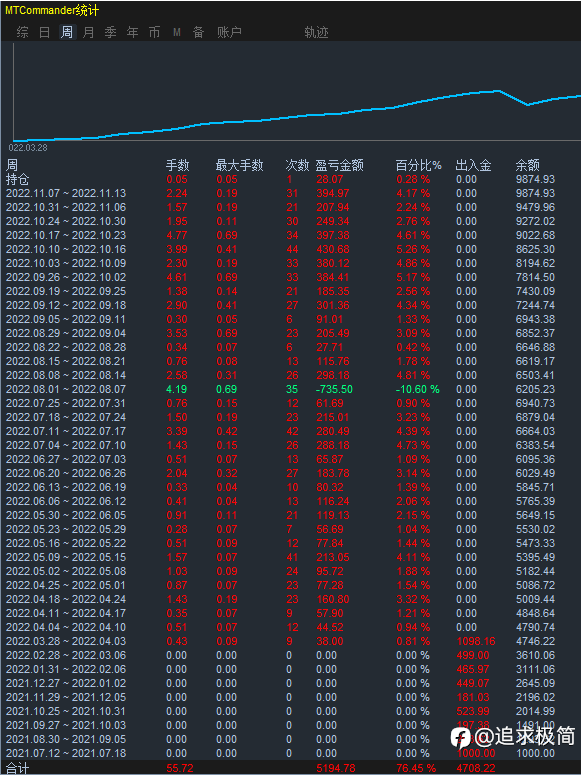Image resolution: width=581 pixels, height=775 pixels.
Task: Click the total percentage 76.45 %
Action: pos(416,769)
